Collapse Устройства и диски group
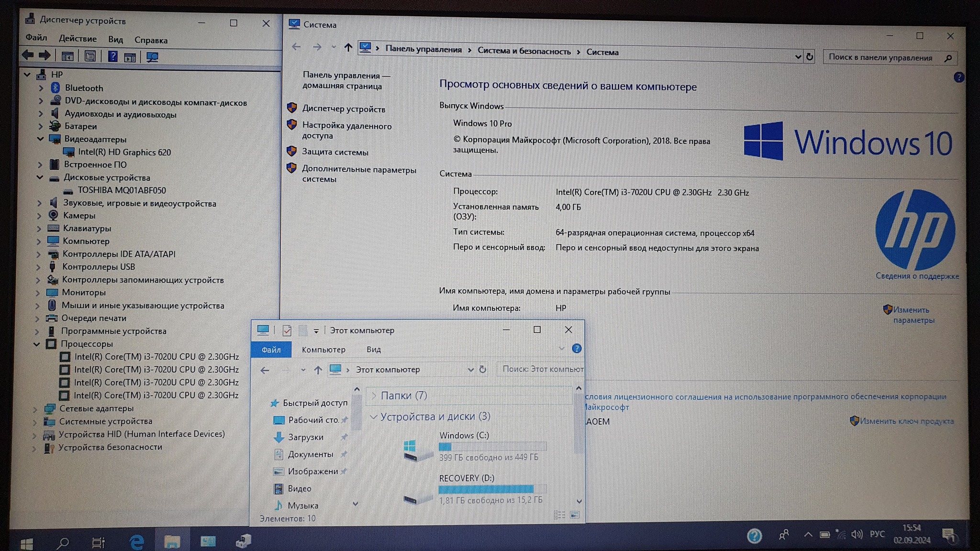This screenshot has width=980, height=551. point(373,417)
